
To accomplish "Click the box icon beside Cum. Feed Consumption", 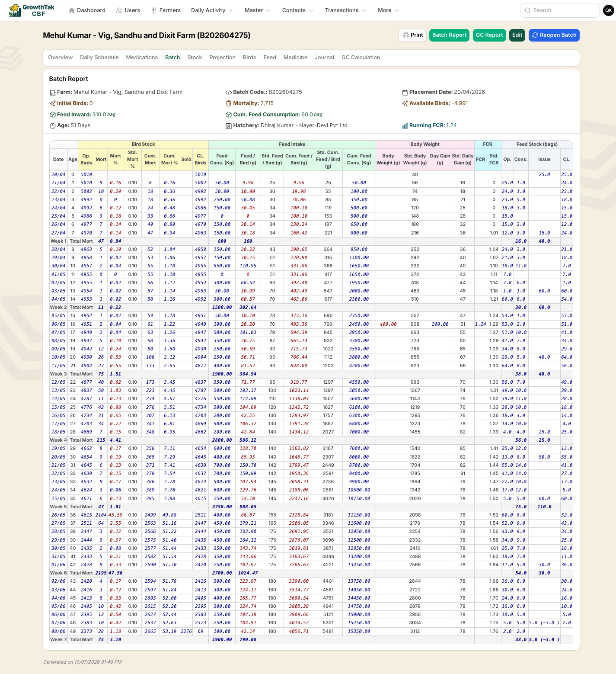I will [229, 115].
